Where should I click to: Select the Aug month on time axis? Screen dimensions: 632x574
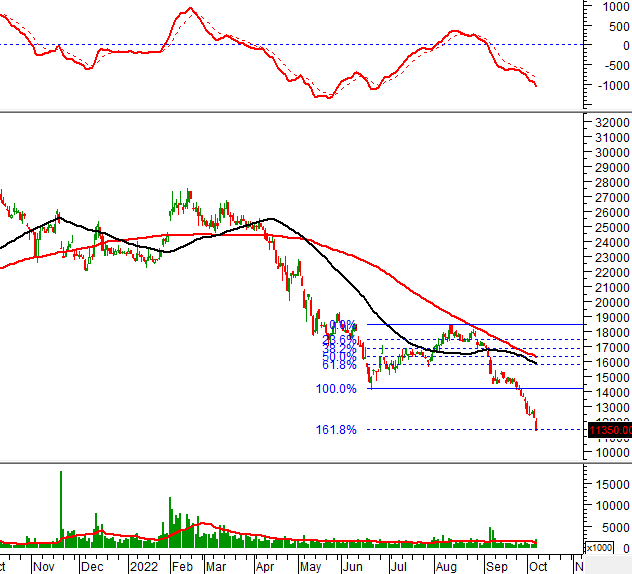click(x=446, y=566)
